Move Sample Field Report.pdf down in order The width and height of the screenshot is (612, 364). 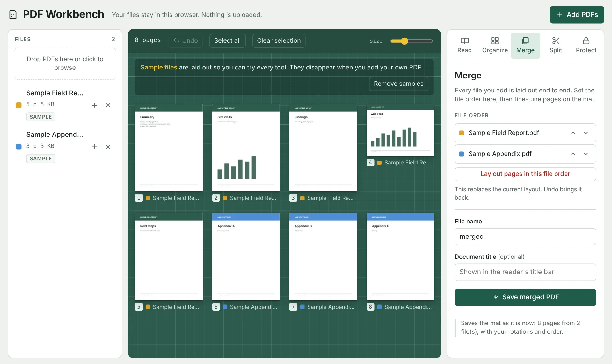tap(586, 133)
